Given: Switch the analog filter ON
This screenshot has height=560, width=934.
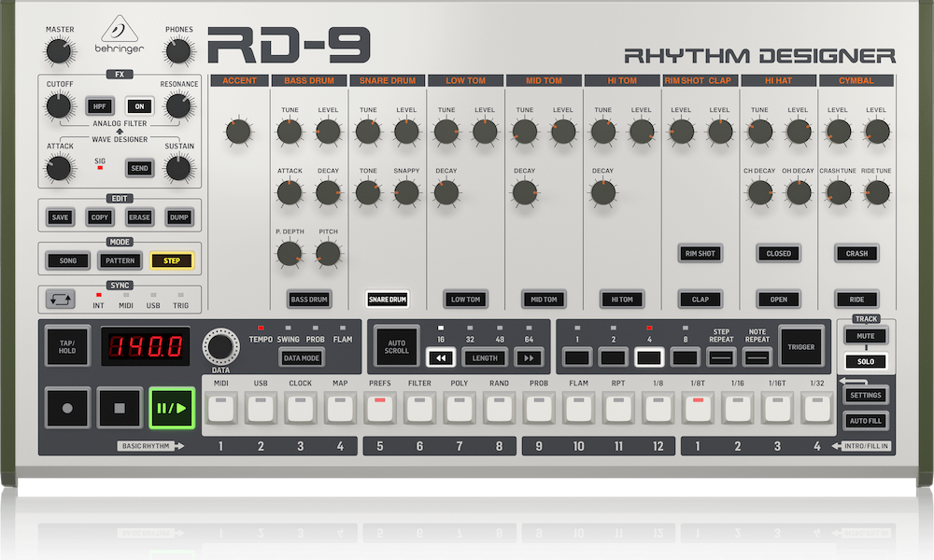Looking at the screenshot, I should (138, 105).
